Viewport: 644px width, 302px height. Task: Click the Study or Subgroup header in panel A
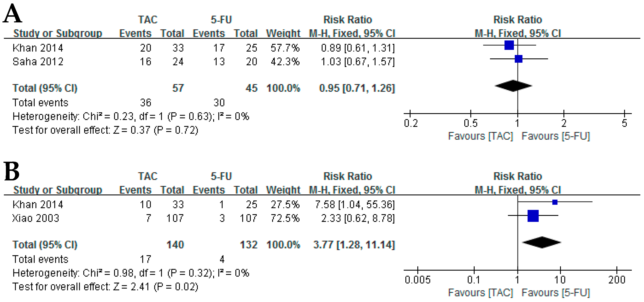(x=58, y=33)
